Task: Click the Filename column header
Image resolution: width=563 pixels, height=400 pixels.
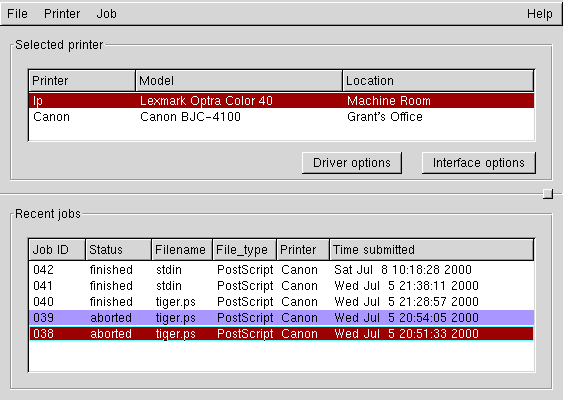Action: point(182,250)
